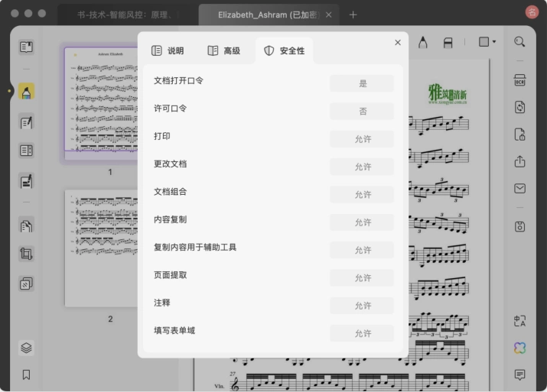Click the 允许 value for 填写表单域
The image size is (547, 392).
(x=362, y=333)
